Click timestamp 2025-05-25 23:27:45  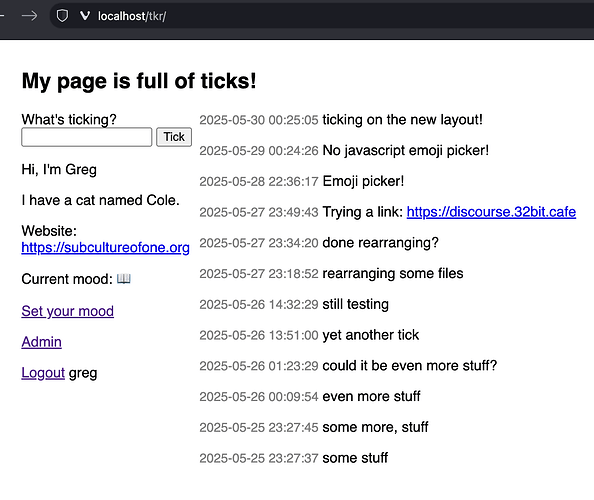pyautogui.click(x=259, y=427)
